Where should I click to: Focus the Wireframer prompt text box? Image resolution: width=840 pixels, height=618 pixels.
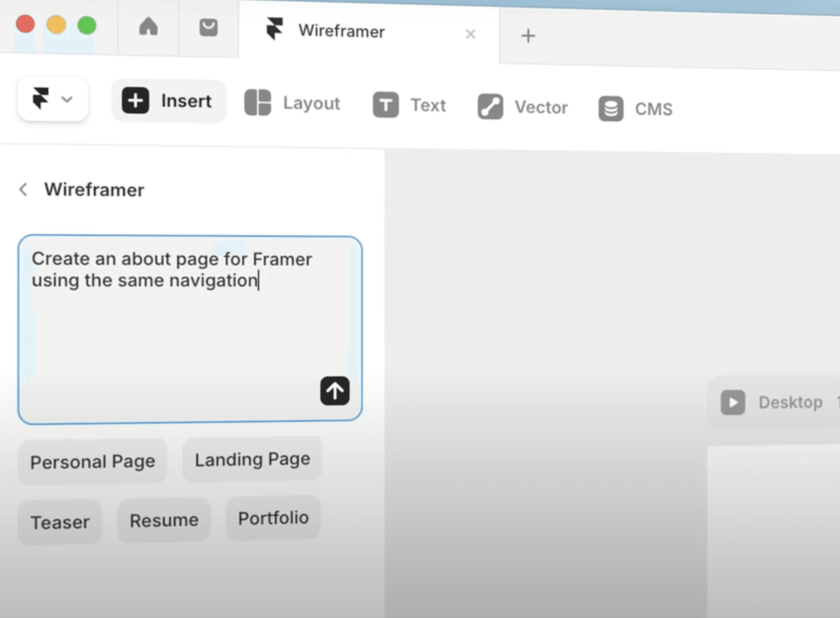190,330
